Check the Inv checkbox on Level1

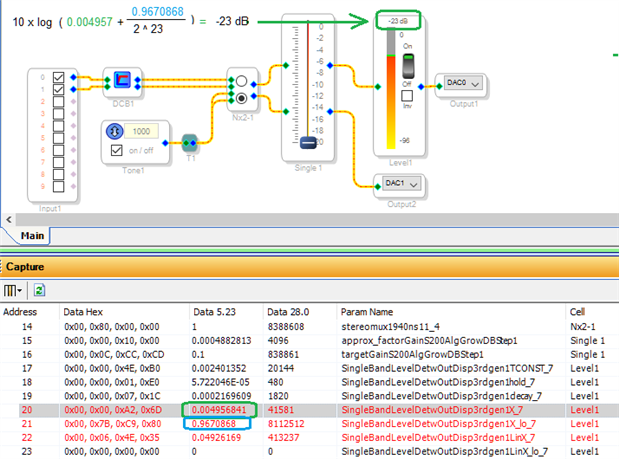pyautogui.click(x=407, y=96)
